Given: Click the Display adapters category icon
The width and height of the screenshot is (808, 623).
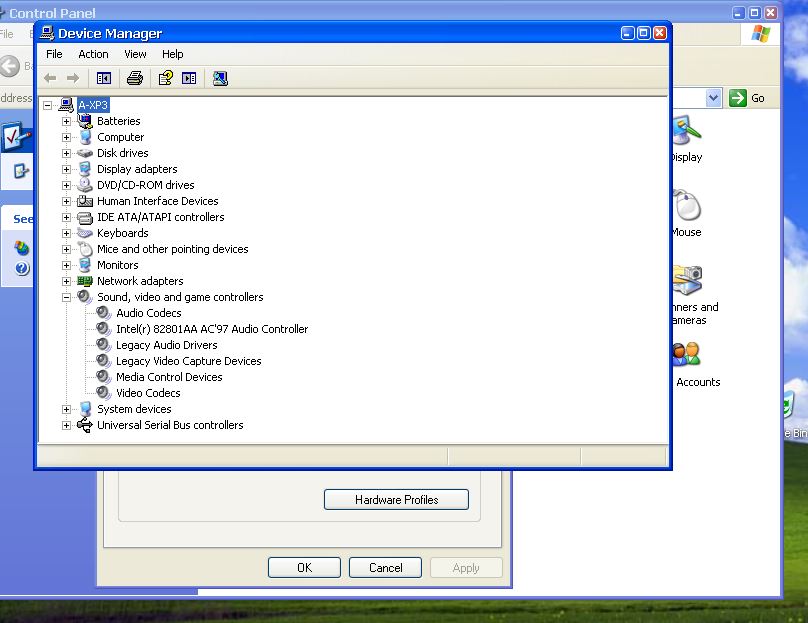Looking at the screenshot, I should coord(85,169).
